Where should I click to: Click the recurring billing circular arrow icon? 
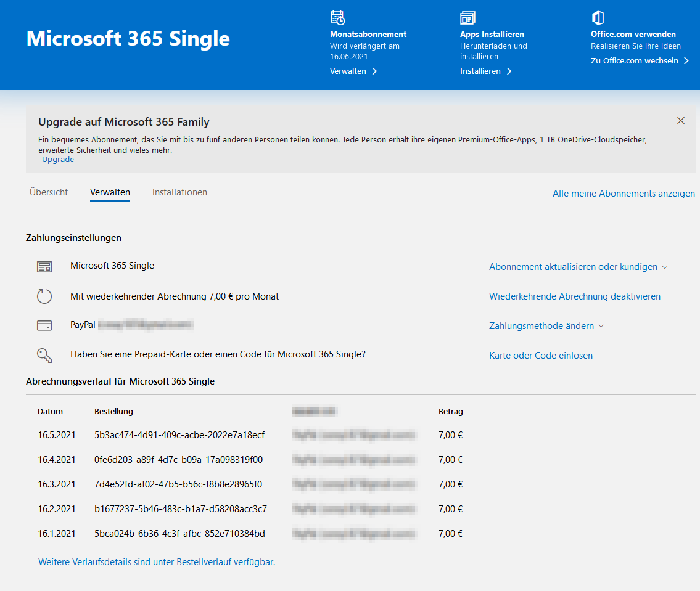[x=44, y=296]
